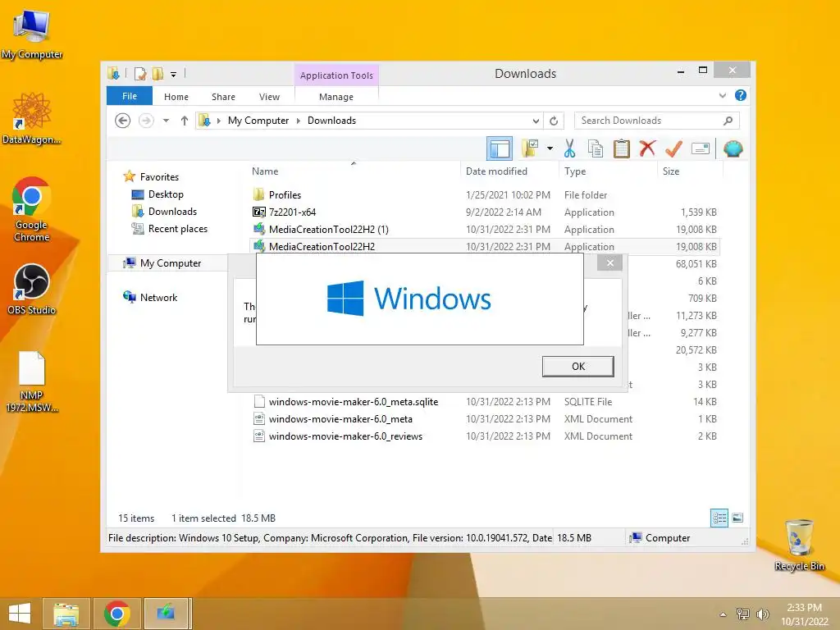Open the Customize Quick Access Toolbar dropdown

point(173,74)
